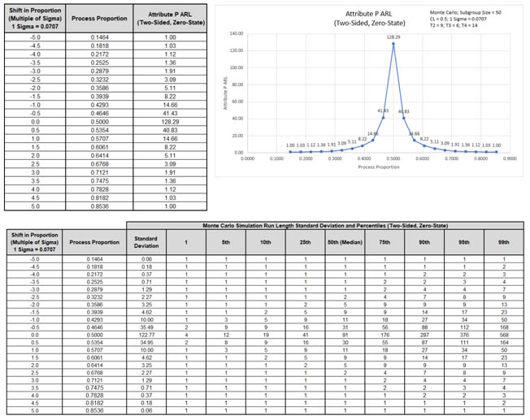
Task: Select the '99th' percentile column header
Action: (x=504, y=241)
